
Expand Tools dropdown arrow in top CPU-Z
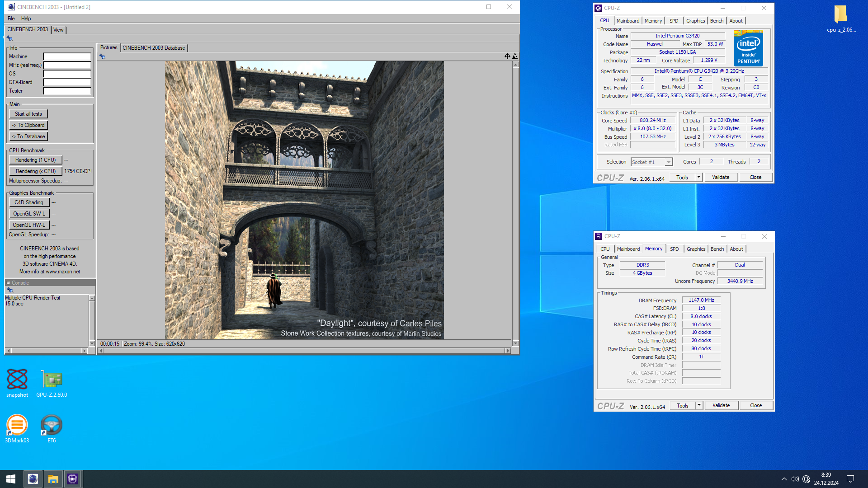(x=698, y=177)
